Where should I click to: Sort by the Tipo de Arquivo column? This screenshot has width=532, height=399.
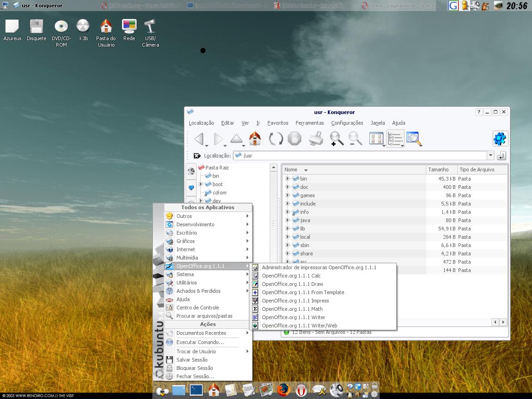(482, 169)
